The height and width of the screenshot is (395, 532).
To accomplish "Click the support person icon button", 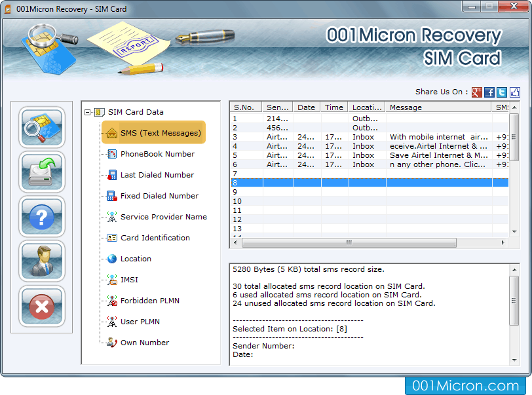I will (42, 261).
